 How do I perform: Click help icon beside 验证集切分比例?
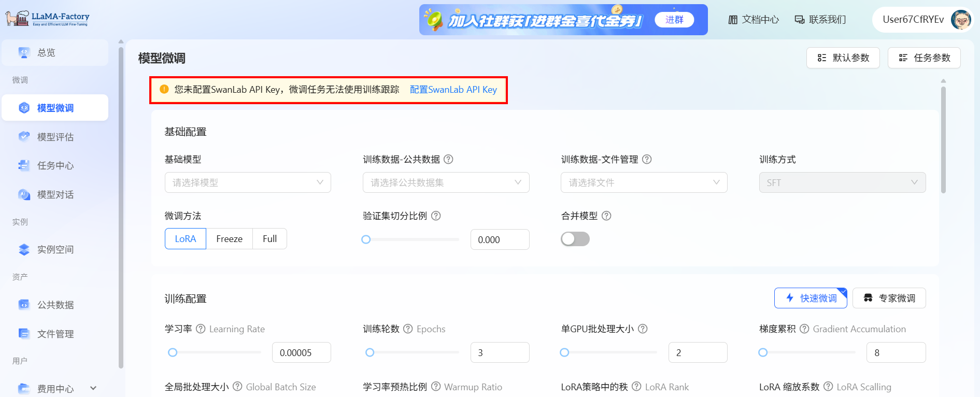[x=436, y=216]
